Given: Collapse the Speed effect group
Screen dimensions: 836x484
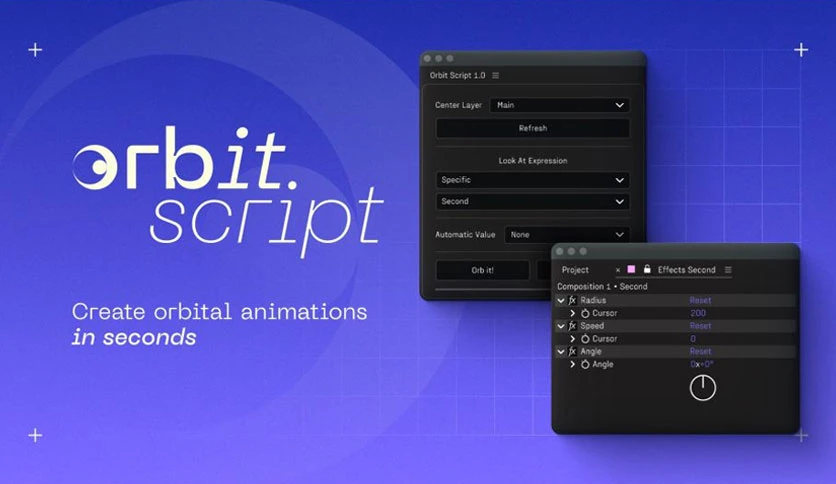Looking at the screenshot, I should (x=561, y=326).
